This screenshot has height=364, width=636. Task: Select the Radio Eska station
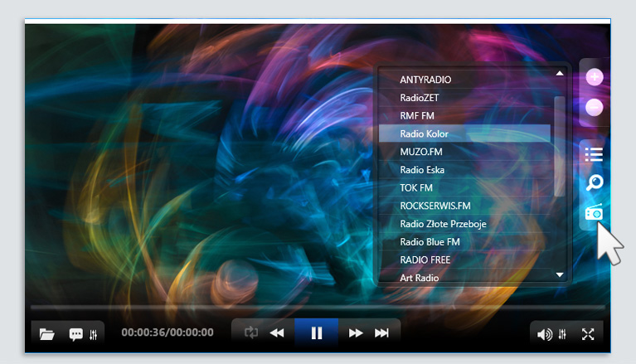tap(464, 170)
